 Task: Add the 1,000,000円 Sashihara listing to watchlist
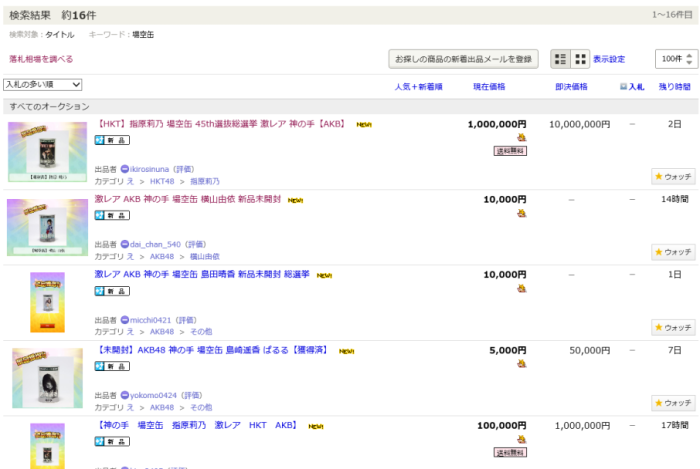pos(673,177)
